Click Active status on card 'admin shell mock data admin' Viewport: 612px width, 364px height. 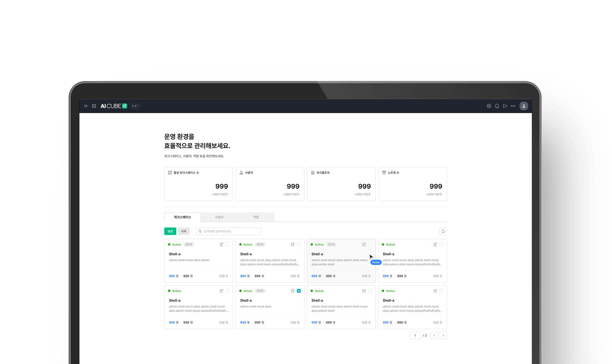tap(174, 245)
